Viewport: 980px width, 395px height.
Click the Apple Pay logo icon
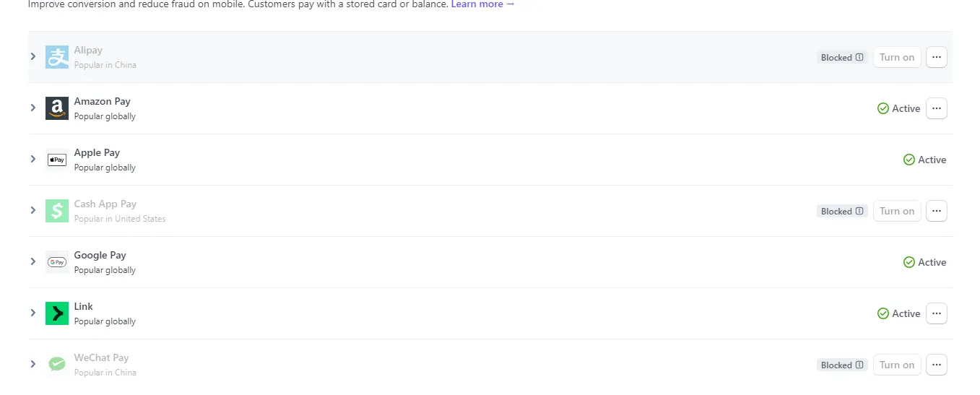point(57,160)
